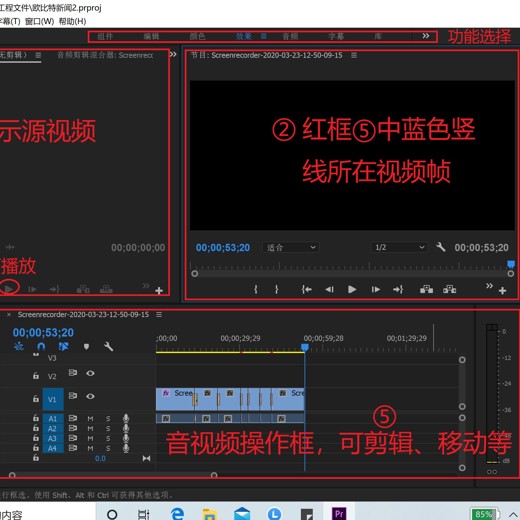Open Program monitor button editor plus
520x520 pixels.
click(x=502, y=291)
